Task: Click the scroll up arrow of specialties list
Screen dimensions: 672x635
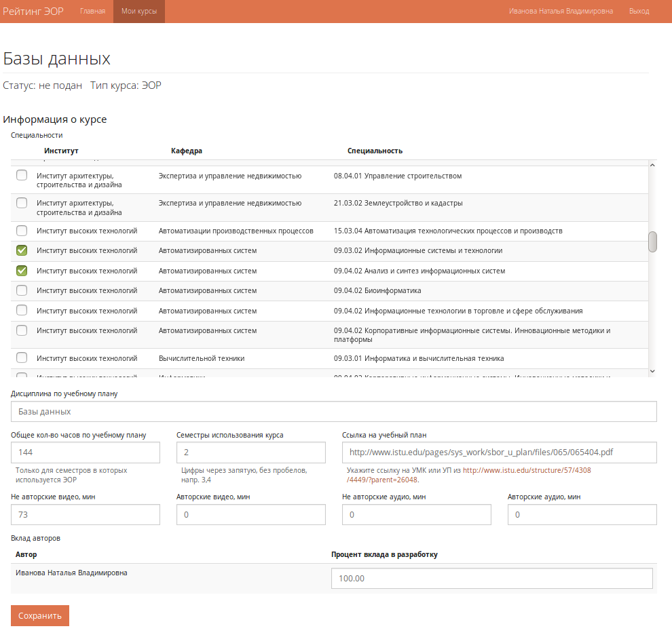Action: [x=652, y=166]
